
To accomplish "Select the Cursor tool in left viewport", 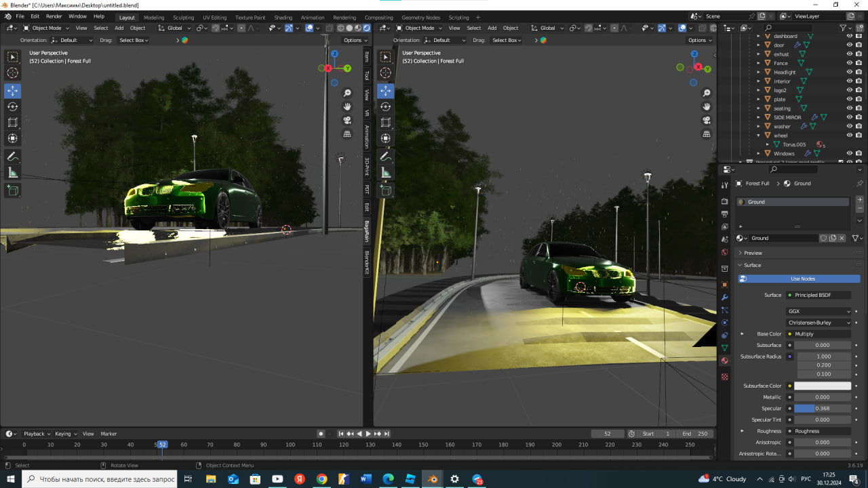I will 12,73.
